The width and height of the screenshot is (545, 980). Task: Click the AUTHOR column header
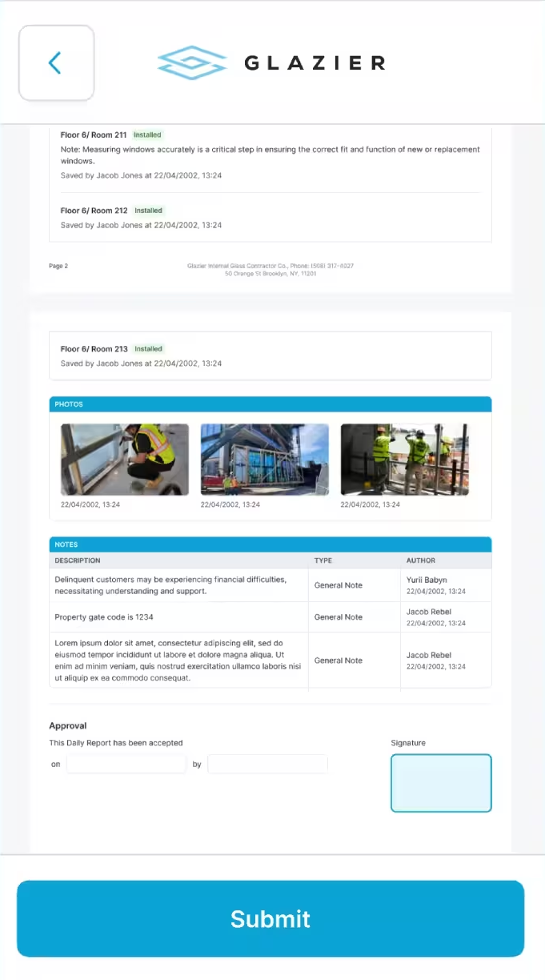tap(421, 560)
